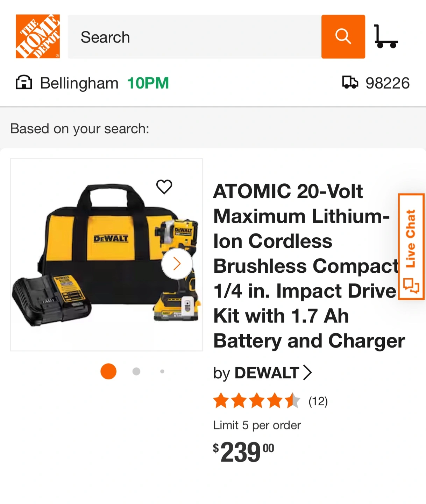Click inside the Search input field

(194, 37)
